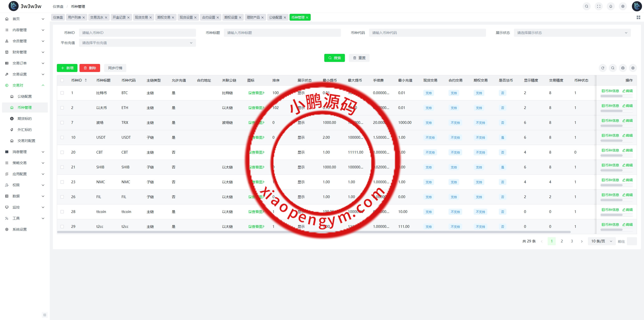The width and height of the screenshot is (644, 320).
Task: Open the 展示状态 dropdown
Action: [572, 33]
